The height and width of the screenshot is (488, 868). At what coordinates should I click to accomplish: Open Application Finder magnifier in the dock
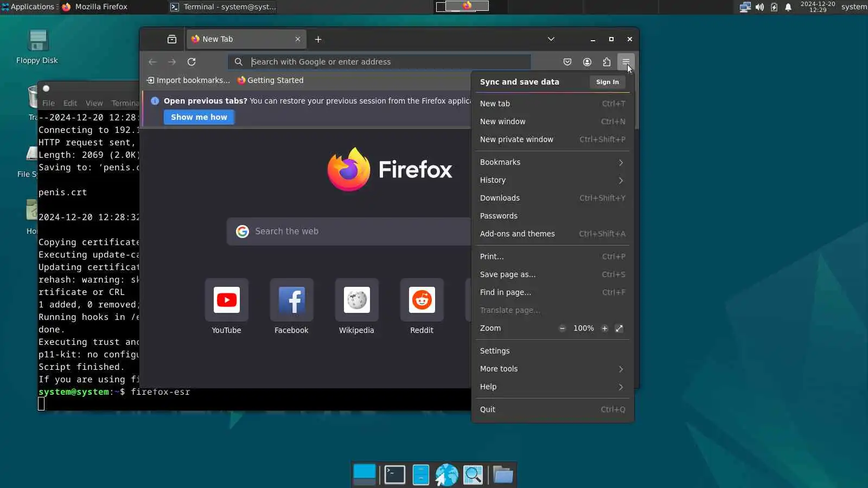pyautogui.click(x=473, y=474)
